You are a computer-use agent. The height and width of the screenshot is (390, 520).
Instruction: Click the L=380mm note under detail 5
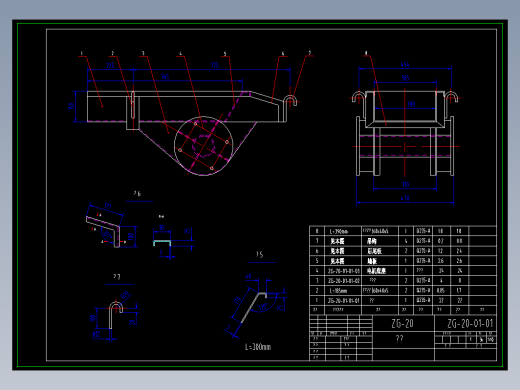coord(258,347)
